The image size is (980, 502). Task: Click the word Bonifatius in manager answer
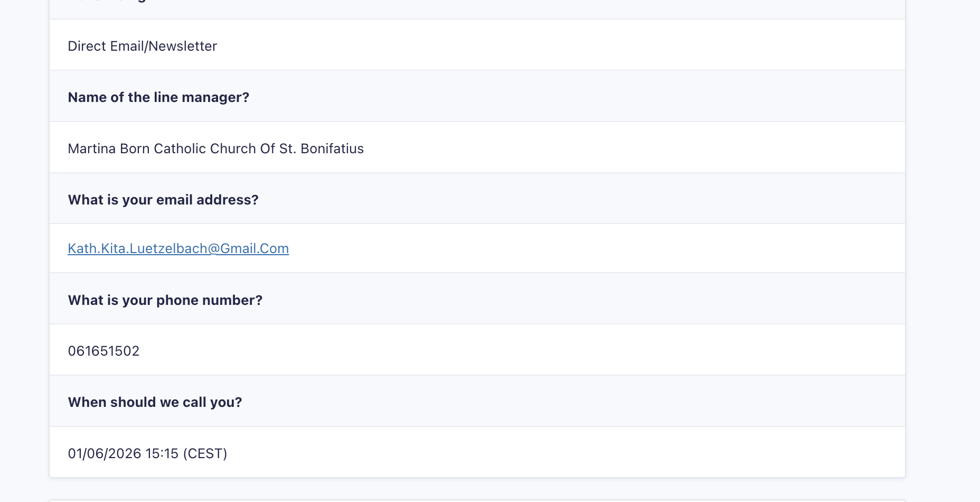click(x=332, y=148)
